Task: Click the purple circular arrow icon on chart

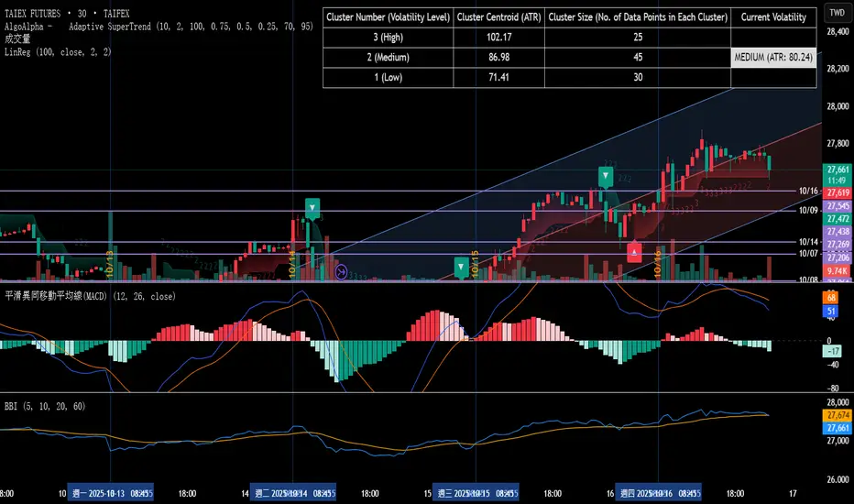Action: (x=341, y=271)
